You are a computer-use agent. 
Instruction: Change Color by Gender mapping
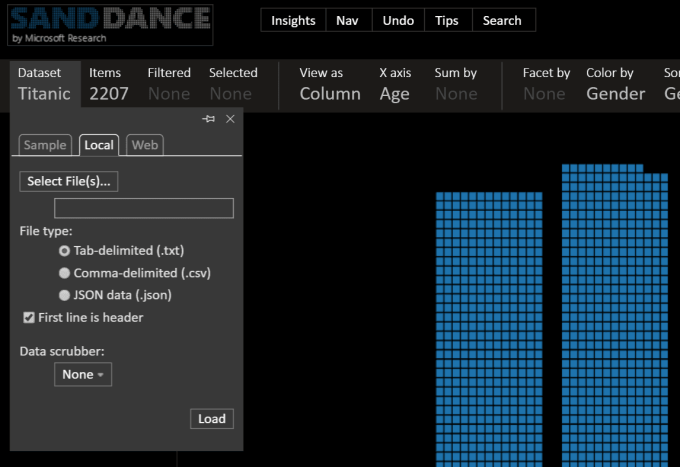point(615,84)
